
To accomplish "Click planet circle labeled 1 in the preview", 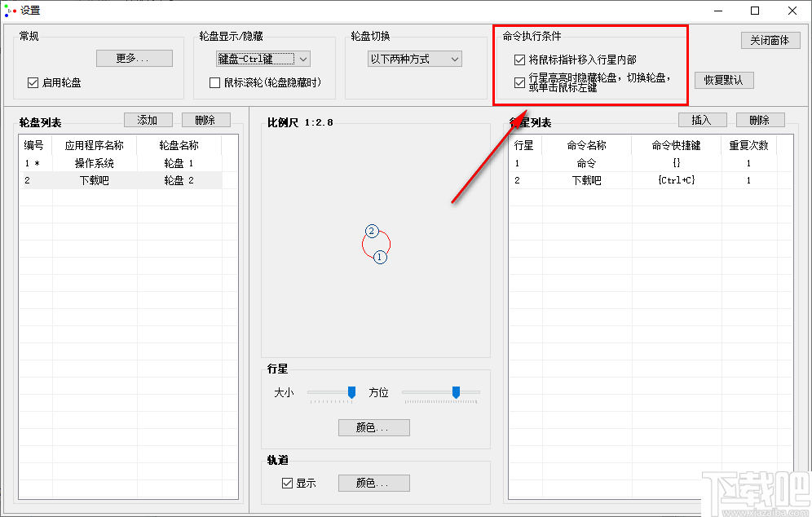I will pos(380,257).
